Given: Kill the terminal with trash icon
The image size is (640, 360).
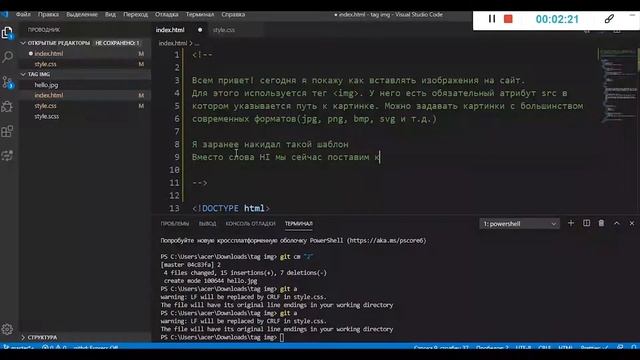Looking at the screenshot, I should 601,223.
